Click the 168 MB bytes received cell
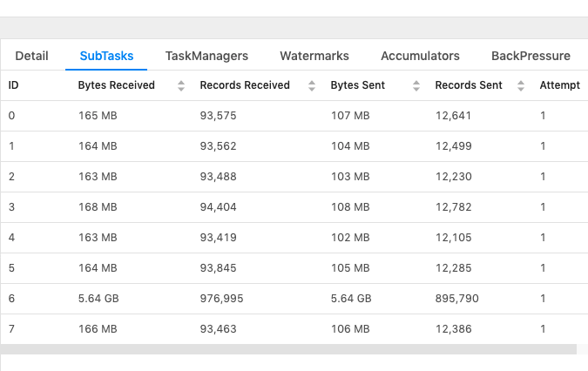The height and width of the screenshot is (371, 588). 98,207
